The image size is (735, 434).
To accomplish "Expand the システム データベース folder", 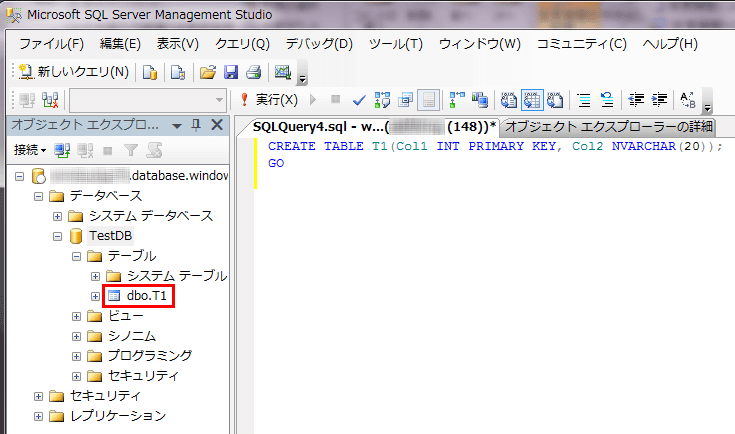I will [x=57, y=217].
